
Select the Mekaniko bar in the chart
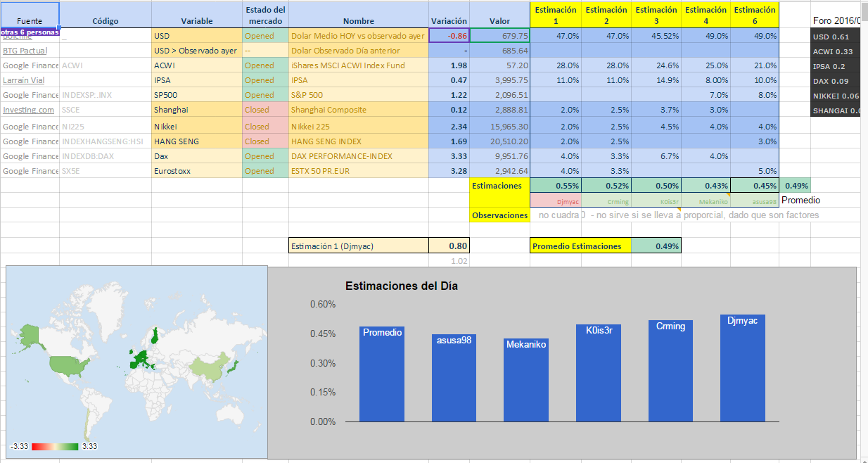tap(526, 380)
